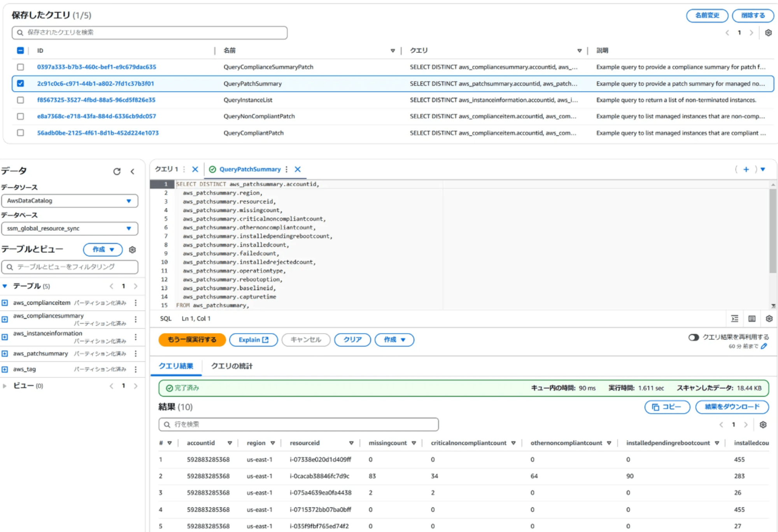Open aws_instanceinformation table actions menu
Image resolution: width=778 pixels, height=532 pixels.
pos(136,337)
